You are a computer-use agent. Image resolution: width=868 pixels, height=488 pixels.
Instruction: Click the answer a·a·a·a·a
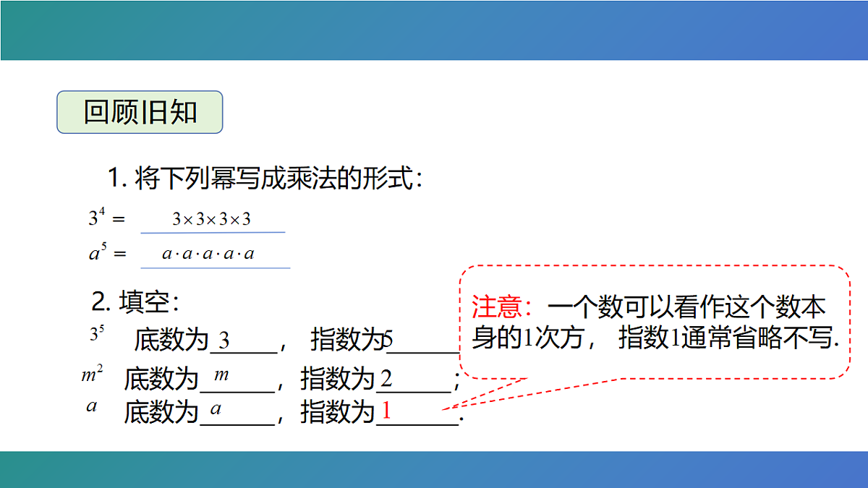coord(208,254)
